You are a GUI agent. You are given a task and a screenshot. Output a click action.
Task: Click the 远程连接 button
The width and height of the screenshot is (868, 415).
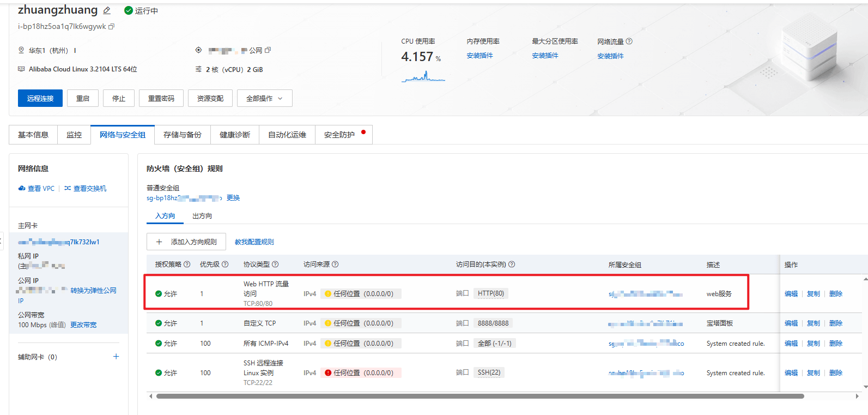(40, 99)
